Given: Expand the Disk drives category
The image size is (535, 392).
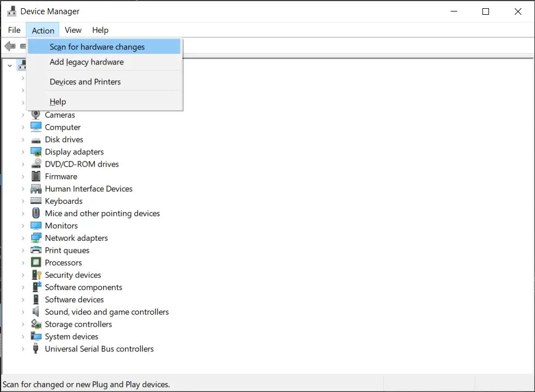Looking at the screenshot, I should (x=23, y=140).
